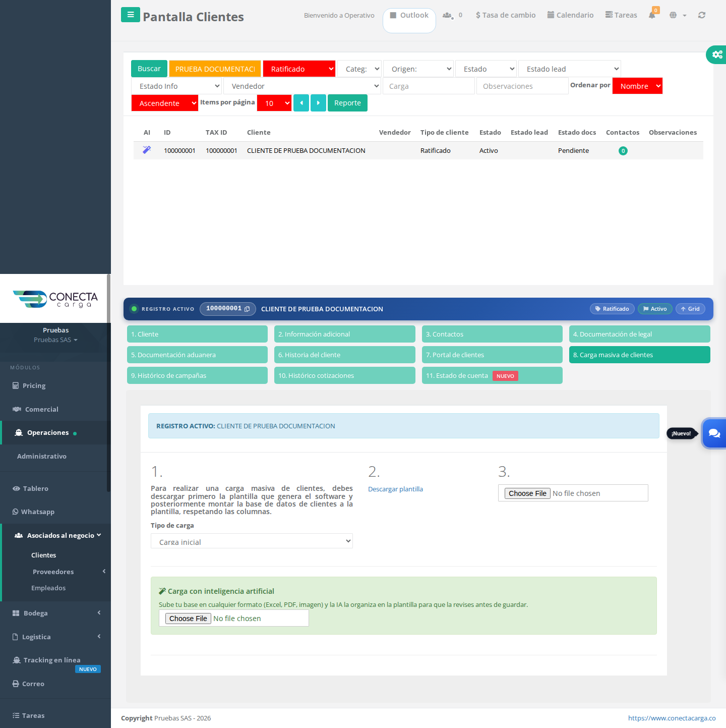The width and height of the screenshot is (726, 728).
Task: Click the Carga search field
Action: (429, 86)
